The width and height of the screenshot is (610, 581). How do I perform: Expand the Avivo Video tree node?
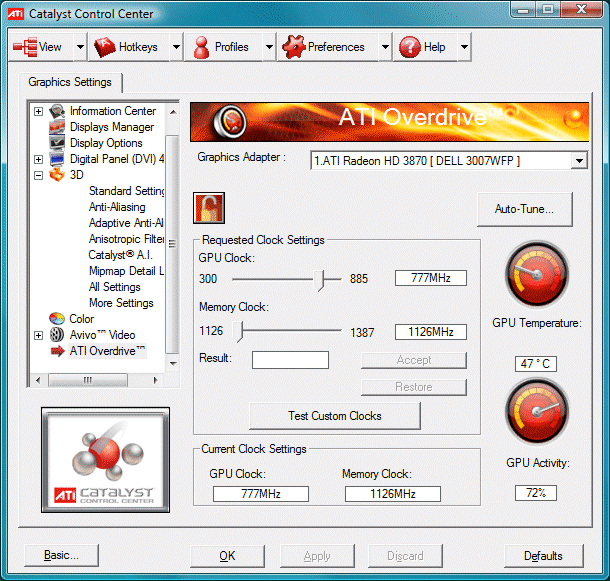(38, 335)
